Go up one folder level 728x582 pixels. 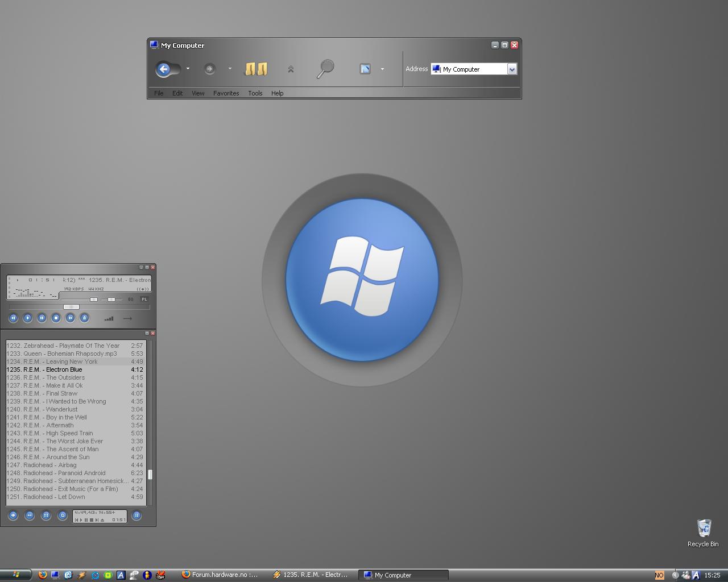point(291,69)
